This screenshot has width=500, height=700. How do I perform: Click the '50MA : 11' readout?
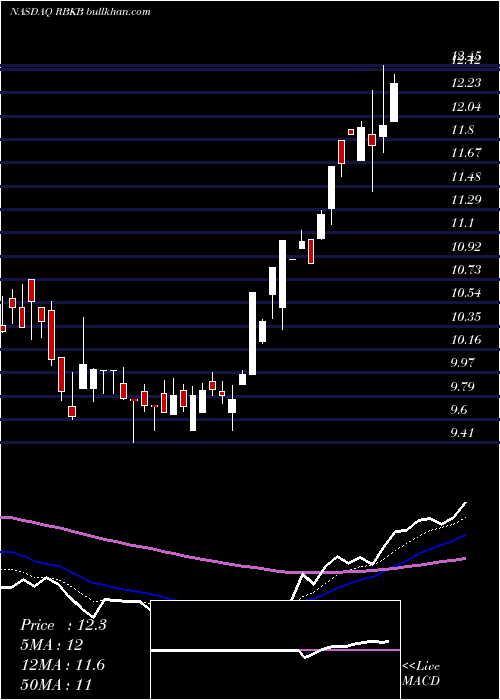pyautogui.click(x=56, y=685)
